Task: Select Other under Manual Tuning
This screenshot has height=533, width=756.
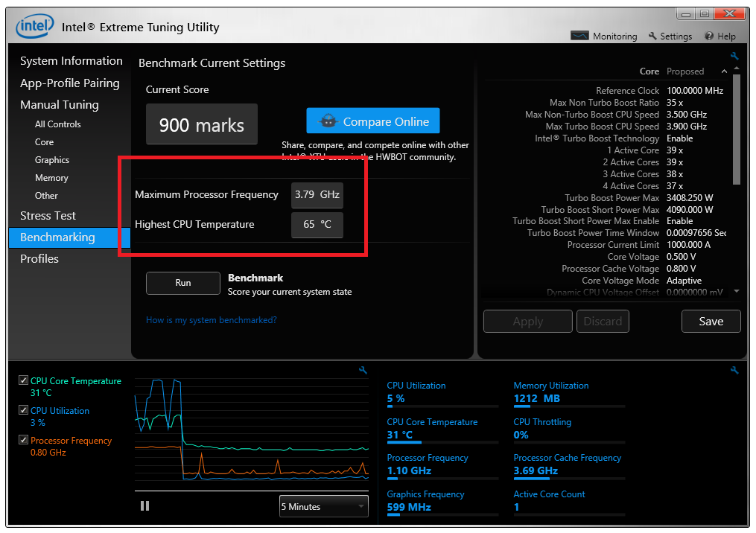Action: [46, 196]
